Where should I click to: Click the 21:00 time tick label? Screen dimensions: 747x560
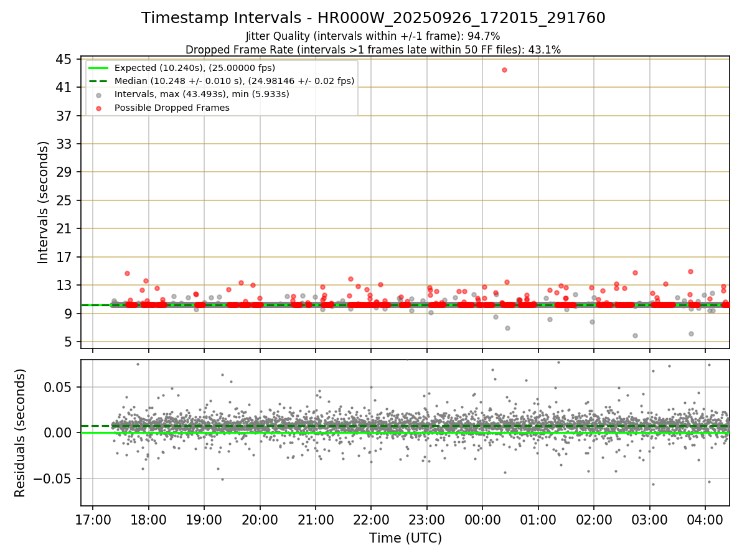click(x=316, y=519)
